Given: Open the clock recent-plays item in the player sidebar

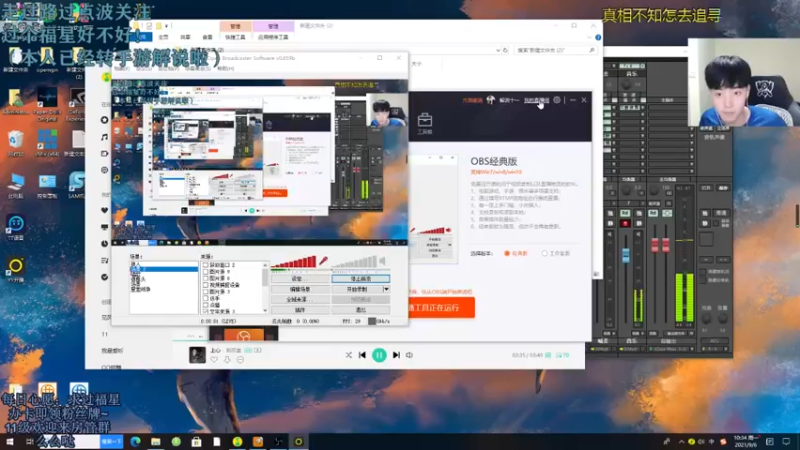Looking at the screenshot, I should tap(105, 244).
